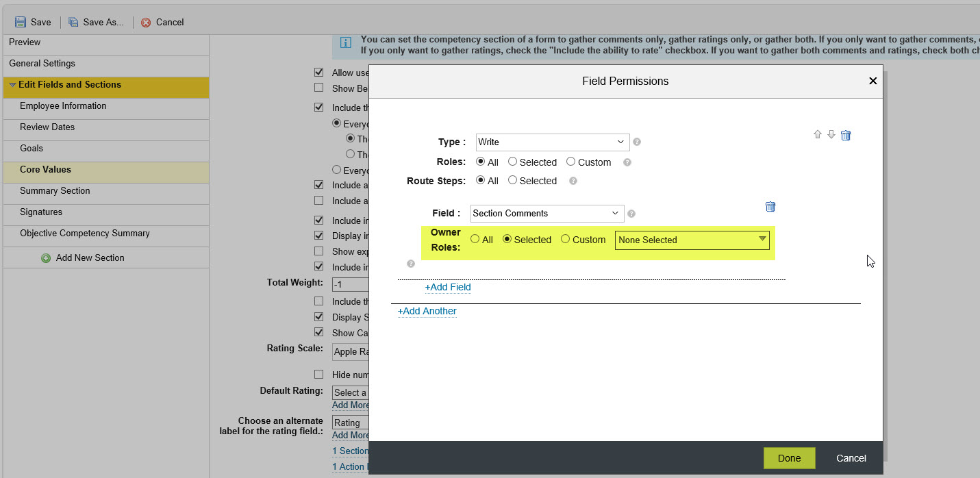Open the Type dropdown set to Write
This screenshot has height=478, width=980.
(x=552, y=142)
